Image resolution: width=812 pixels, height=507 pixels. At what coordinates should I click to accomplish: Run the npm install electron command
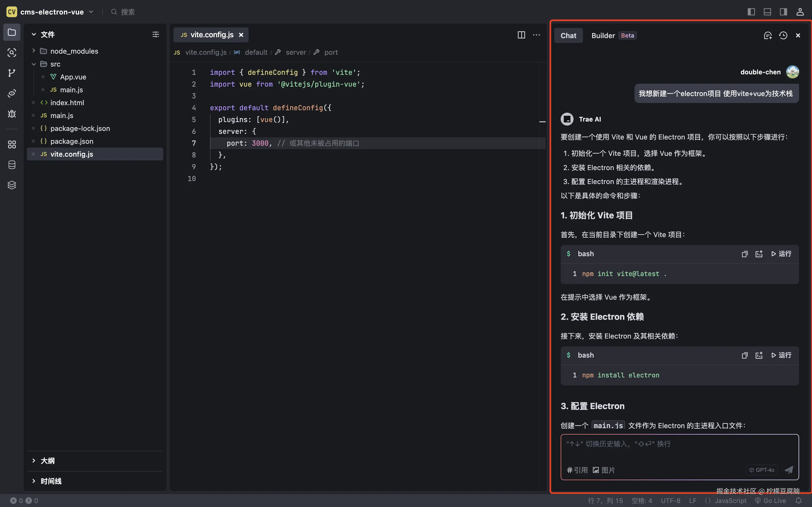(781, 355)
